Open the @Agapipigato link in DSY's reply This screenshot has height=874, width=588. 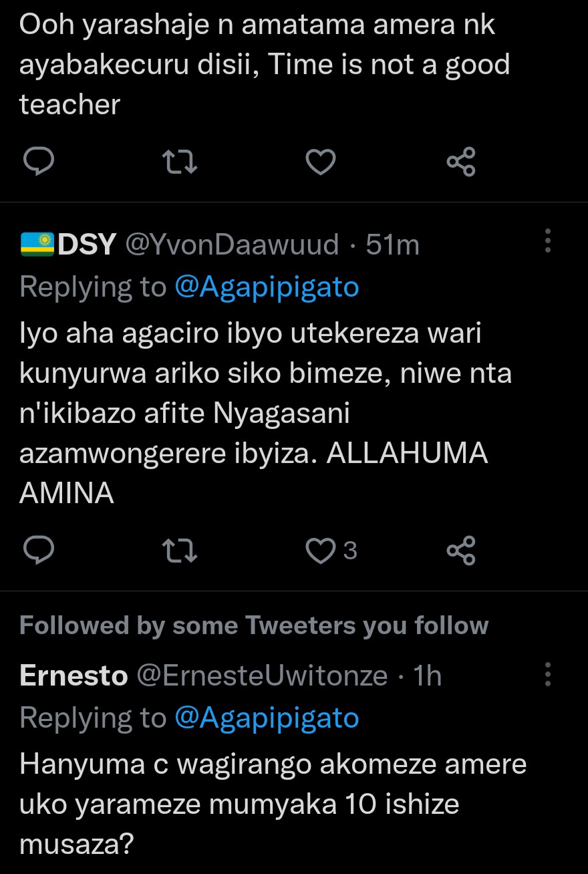tap(267, 287)
